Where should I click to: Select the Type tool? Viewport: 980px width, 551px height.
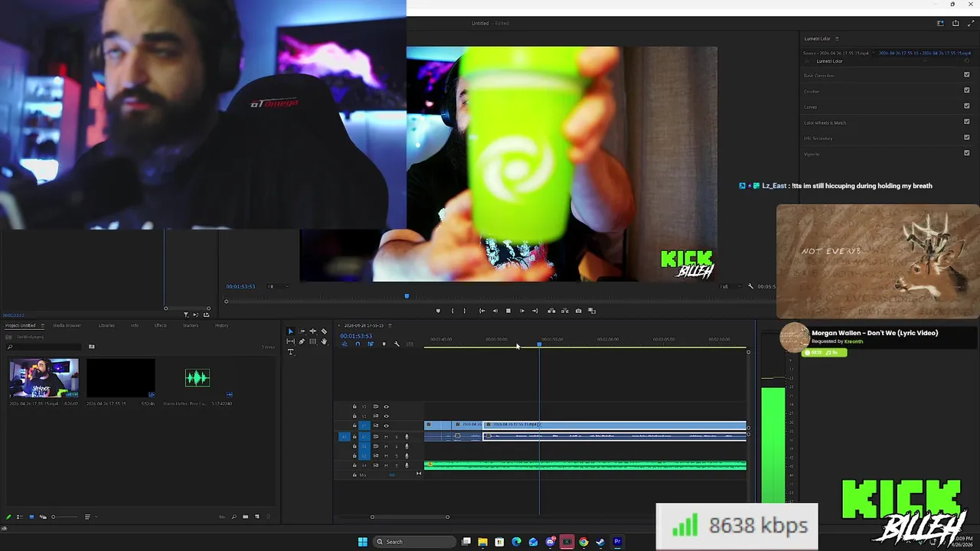point(290,352)
